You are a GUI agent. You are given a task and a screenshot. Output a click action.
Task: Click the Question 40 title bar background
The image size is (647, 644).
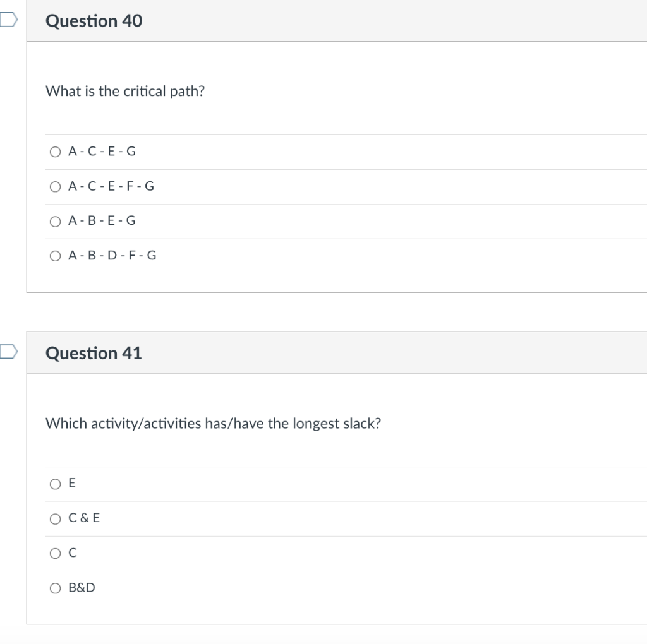tap(379, 21)
